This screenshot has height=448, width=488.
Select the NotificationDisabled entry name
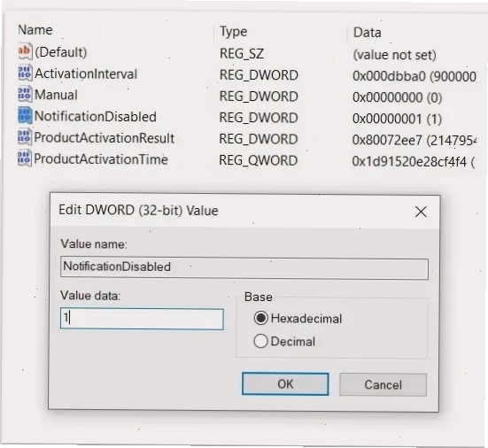(96, 116)
